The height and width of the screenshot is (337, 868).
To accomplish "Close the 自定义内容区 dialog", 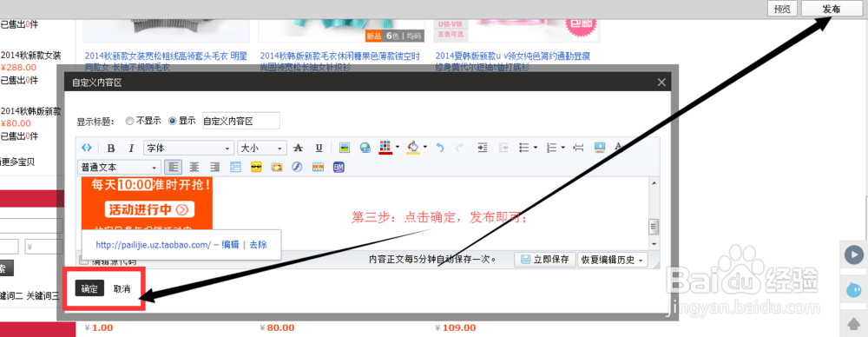I will tap(661, 82).
